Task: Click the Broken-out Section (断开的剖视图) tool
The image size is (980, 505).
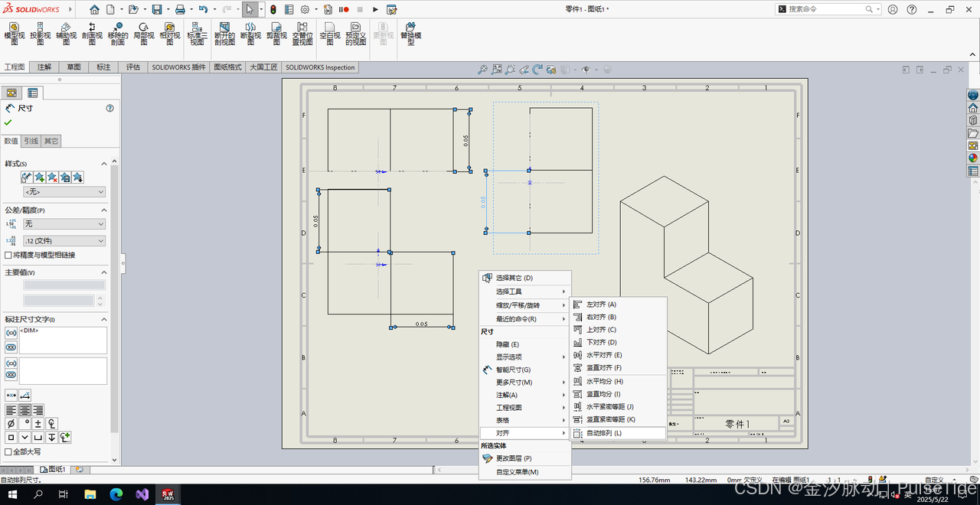Action: (225, 34)
